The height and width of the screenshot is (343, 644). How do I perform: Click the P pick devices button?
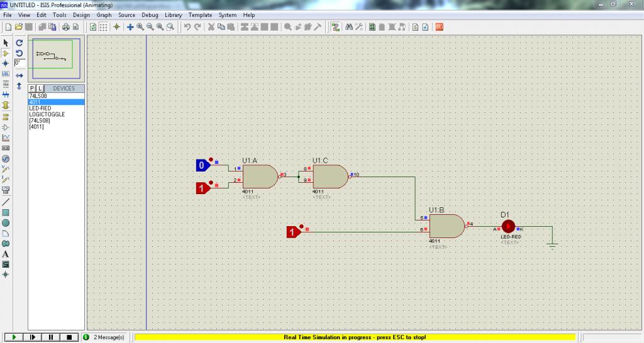pos(32,88)
